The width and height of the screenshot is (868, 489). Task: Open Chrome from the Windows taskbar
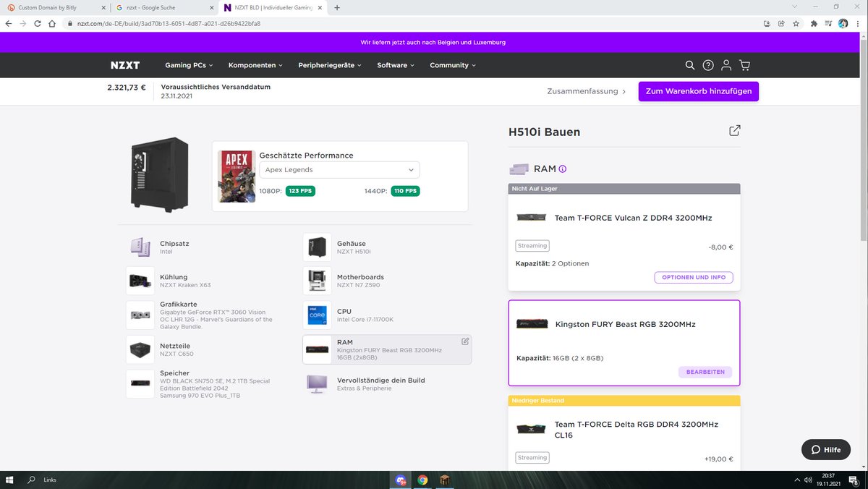click(x=422, y=480)
